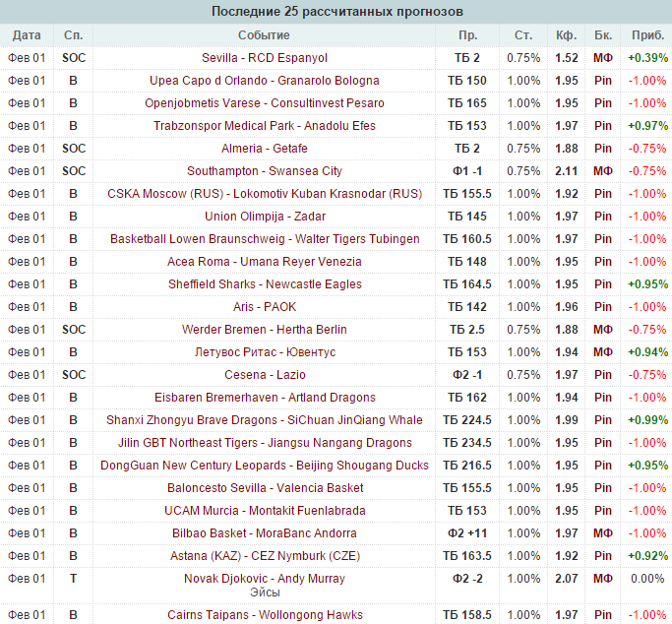Image resolution: width=672 pixels, height=624 pixels.
Task: Select stake 0.75% in Almeria row
Action: coord(523,149)
